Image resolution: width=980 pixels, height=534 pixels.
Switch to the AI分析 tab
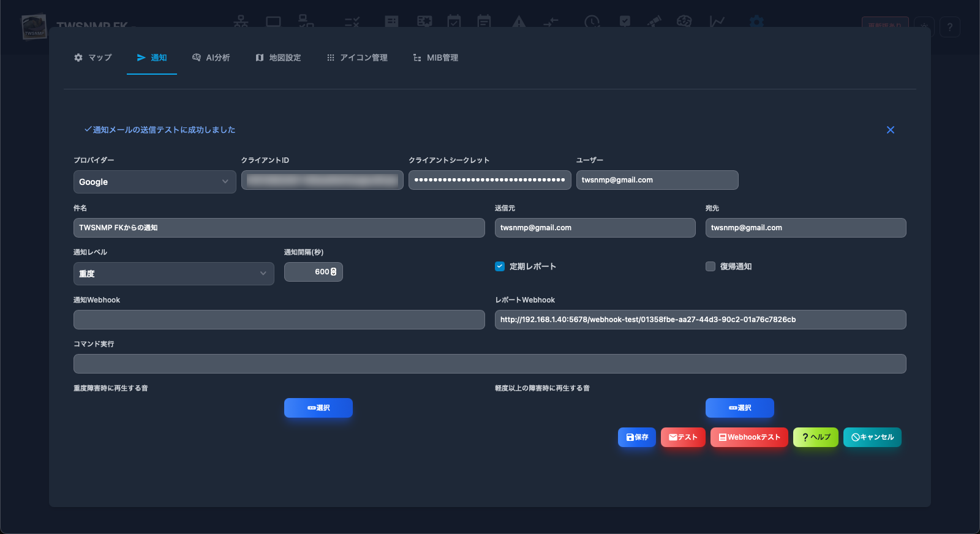(211, 58)
